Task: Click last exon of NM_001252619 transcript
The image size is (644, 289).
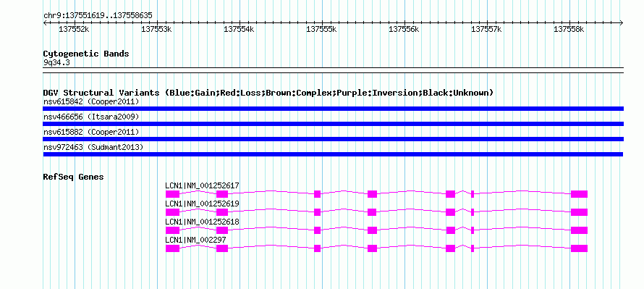Action: click(x=579, y=212)
